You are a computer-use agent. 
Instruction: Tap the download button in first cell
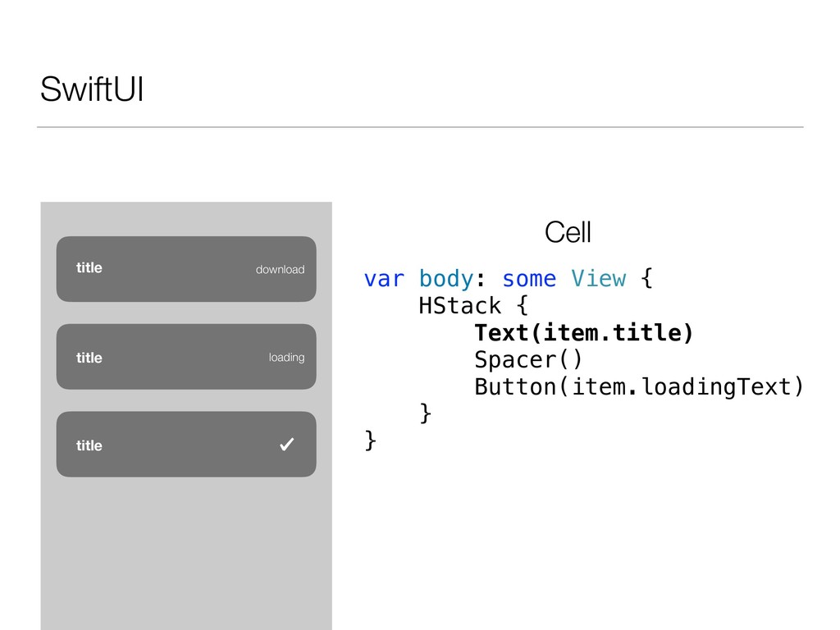pyautogui.click(x=281, y=269)
